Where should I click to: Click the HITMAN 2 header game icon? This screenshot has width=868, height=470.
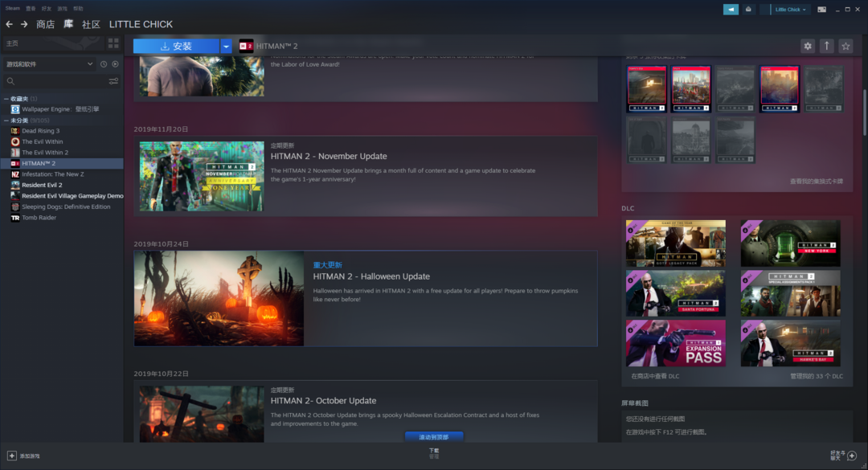click(x=246, y=46)
